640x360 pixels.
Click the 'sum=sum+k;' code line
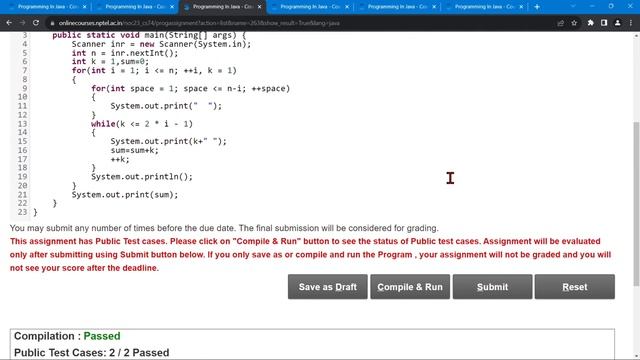(134, 150)
